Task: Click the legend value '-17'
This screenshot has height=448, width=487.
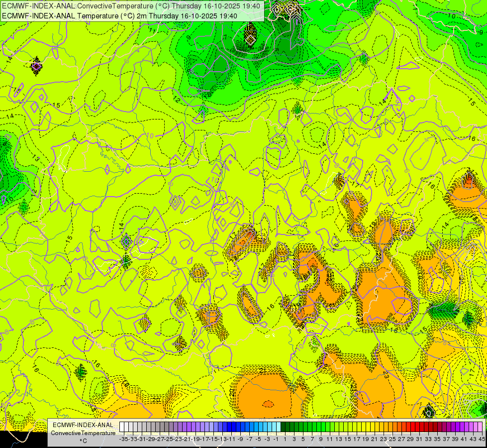Action: tap(204, 439)
